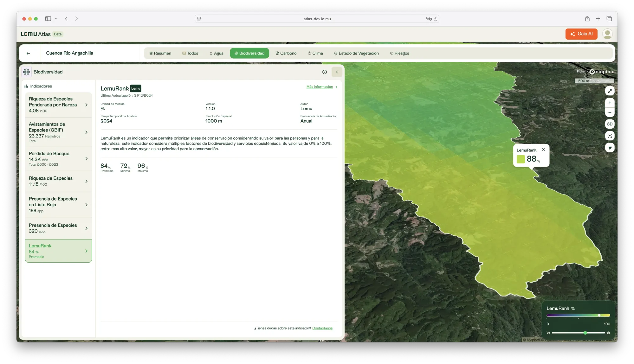The image size is (634, 364).
Task: Switch to the Carbono tab
Action: click(x=286, y=53)
